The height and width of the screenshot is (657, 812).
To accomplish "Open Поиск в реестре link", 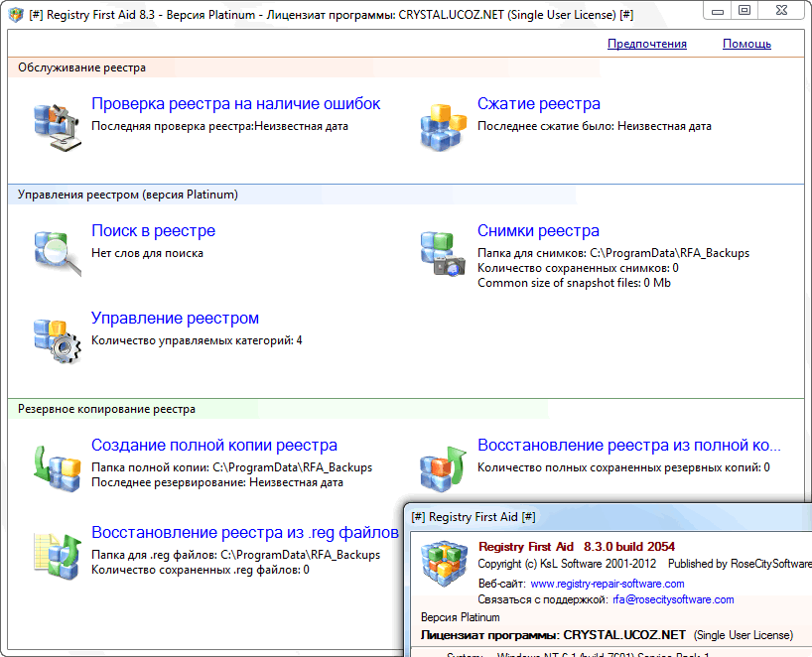I will pos(153,230).
